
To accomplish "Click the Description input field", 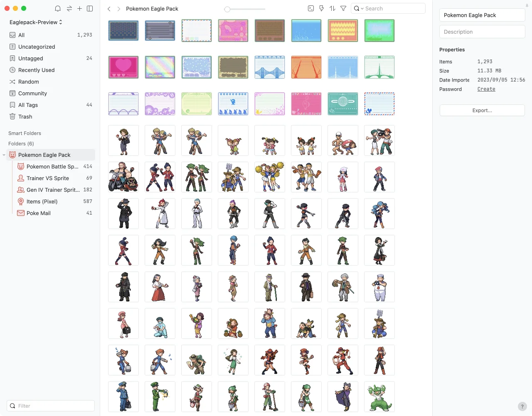I will click(482, 32).
